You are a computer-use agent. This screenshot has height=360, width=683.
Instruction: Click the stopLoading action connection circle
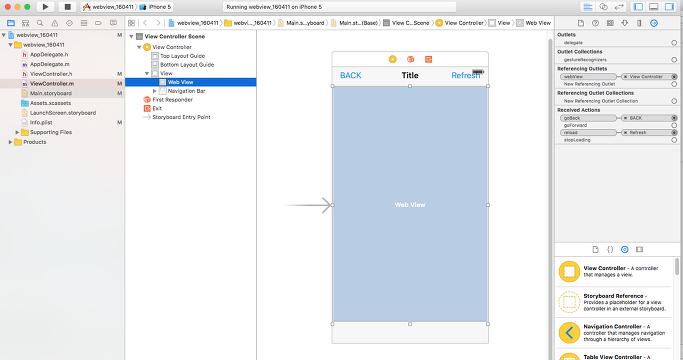pyautogui.click(x=674, y=140)
